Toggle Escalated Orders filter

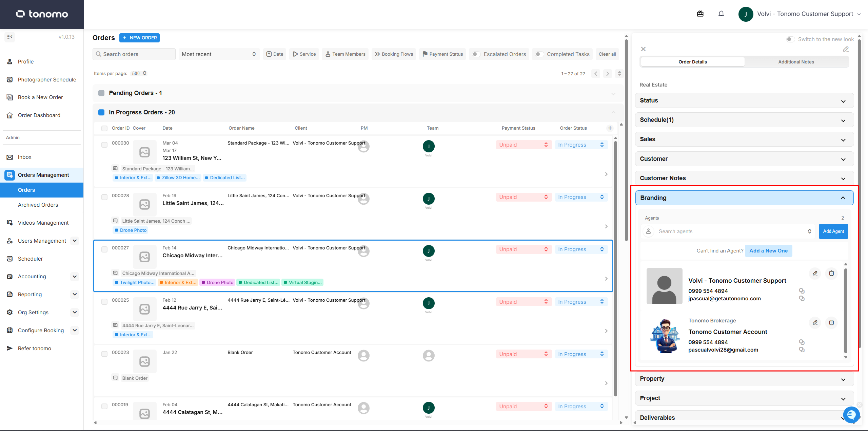point(476,54)
